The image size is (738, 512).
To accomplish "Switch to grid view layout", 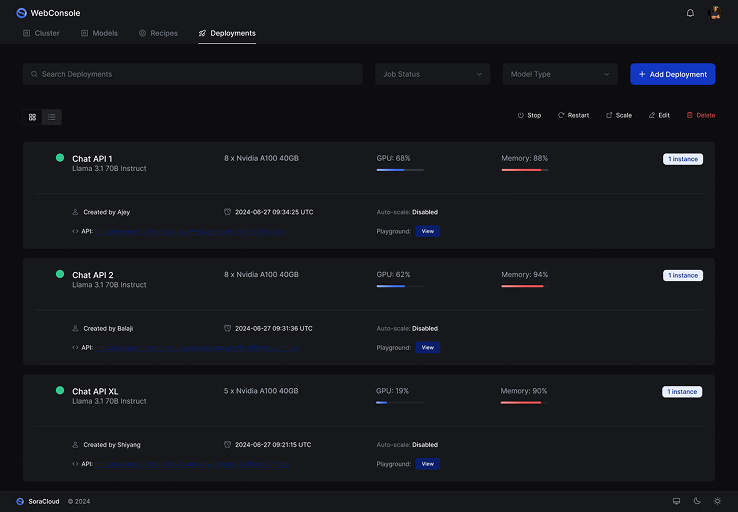I will click(32, 117).
